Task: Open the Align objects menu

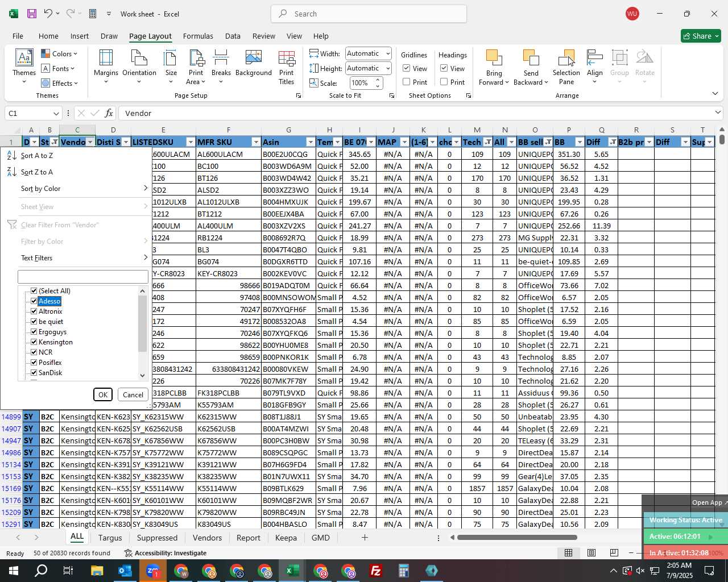Action: pos(595,67)
